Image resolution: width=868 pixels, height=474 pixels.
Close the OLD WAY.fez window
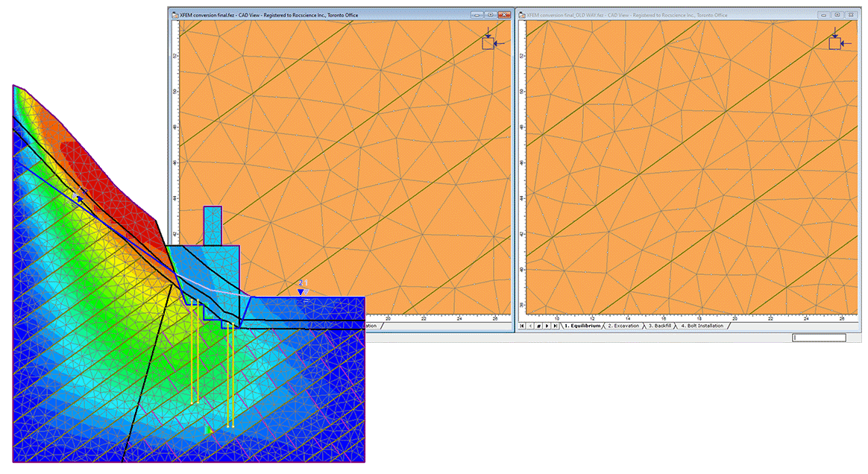[x=851, y=15]
